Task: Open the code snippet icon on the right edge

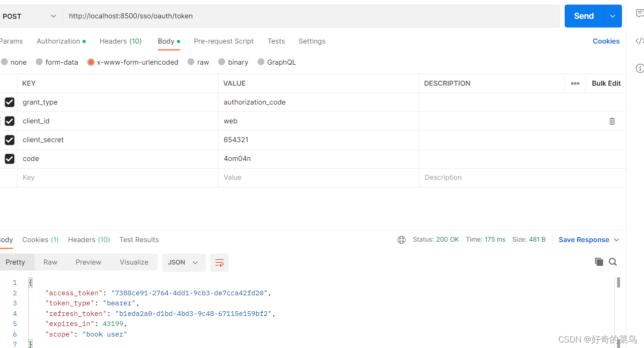Action: coord(640,41)
